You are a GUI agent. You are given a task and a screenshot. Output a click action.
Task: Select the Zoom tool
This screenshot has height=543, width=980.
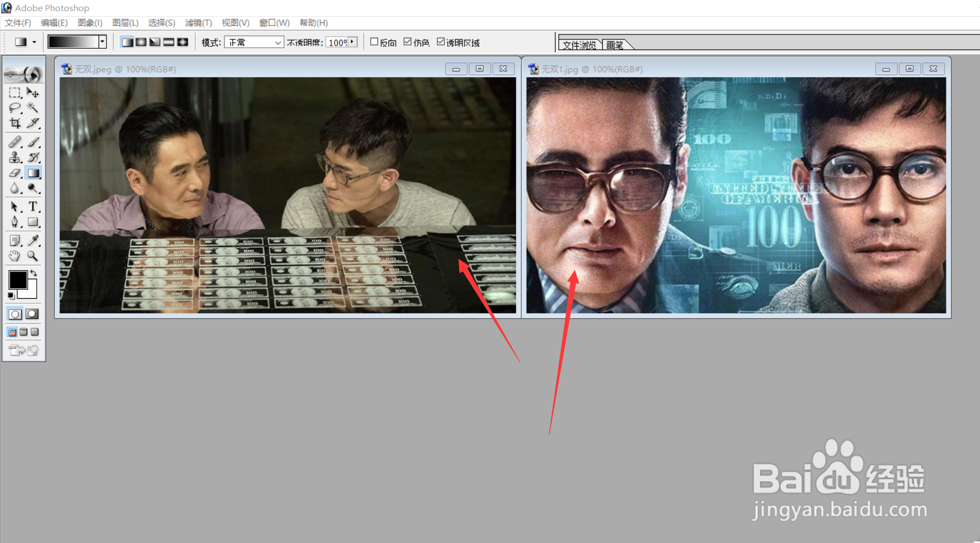point(33,256)
